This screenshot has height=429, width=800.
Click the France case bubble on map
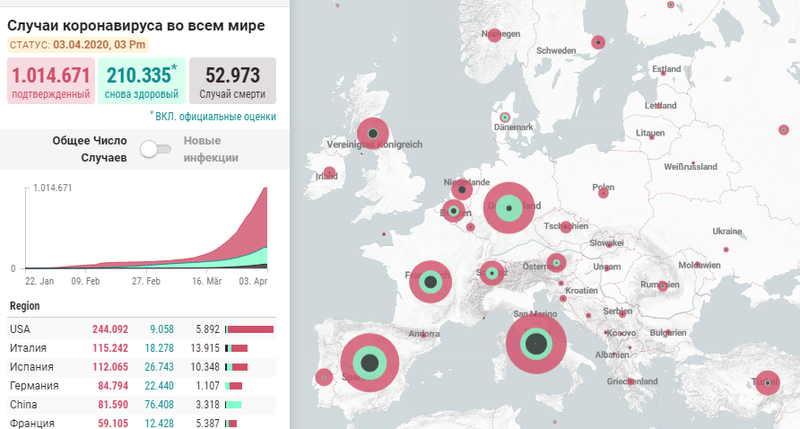[431, 283]
